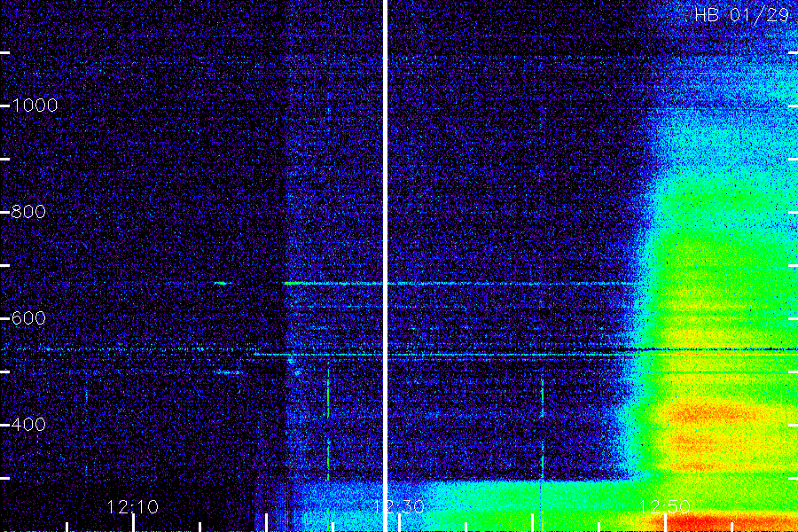Click the 800 frequency axis label
This screenshot has width=798, height=532.
(28, 212)
